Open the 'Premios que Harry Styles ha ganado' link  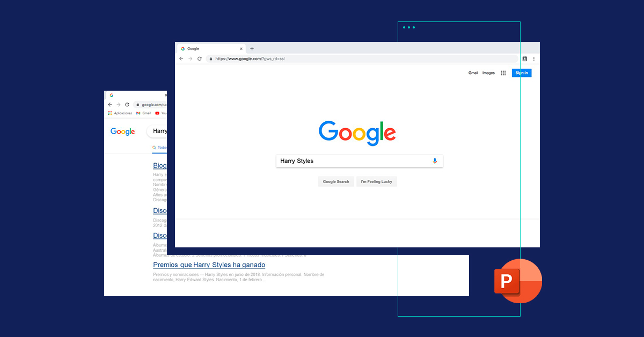coord(209,265)
